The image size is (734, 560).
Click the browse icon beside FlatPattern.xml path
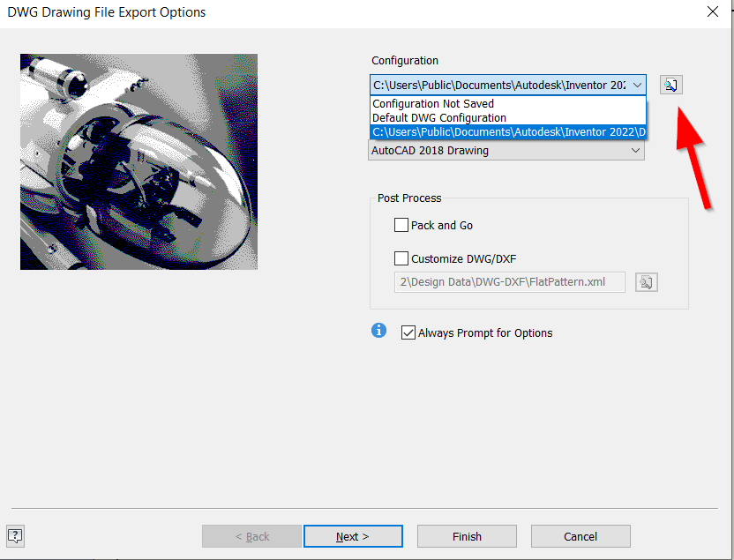point(646,281)
